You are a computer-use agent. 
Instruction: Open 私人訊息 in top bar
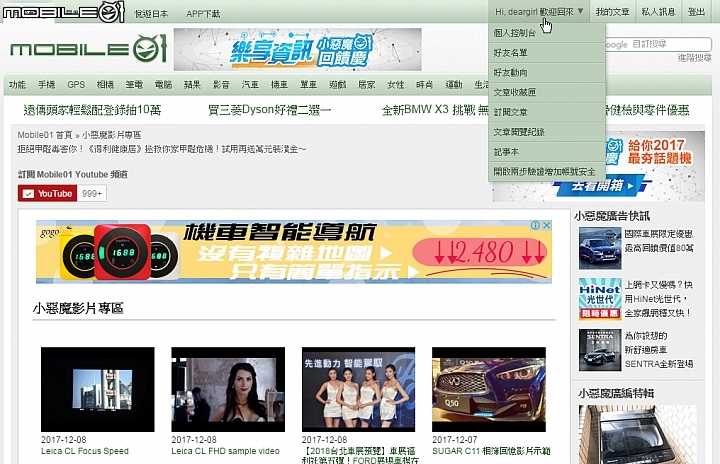(658, 12)
